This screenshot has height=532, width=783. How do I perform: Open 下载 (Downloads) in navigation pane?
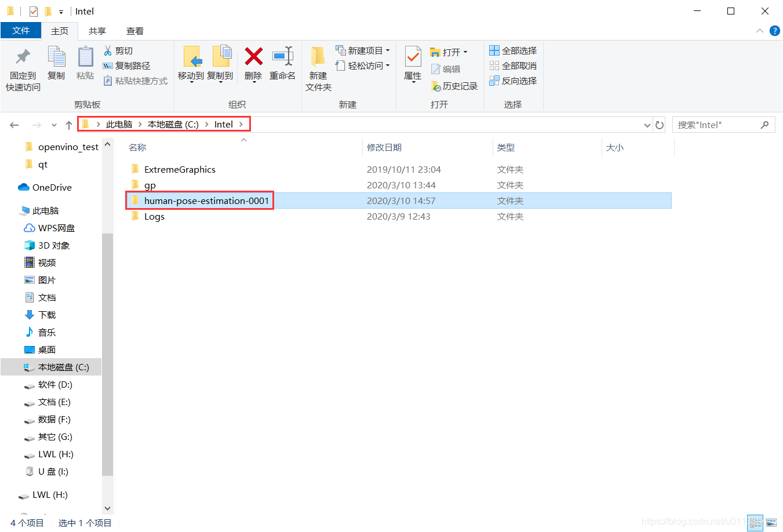click(x=47, y=315)
